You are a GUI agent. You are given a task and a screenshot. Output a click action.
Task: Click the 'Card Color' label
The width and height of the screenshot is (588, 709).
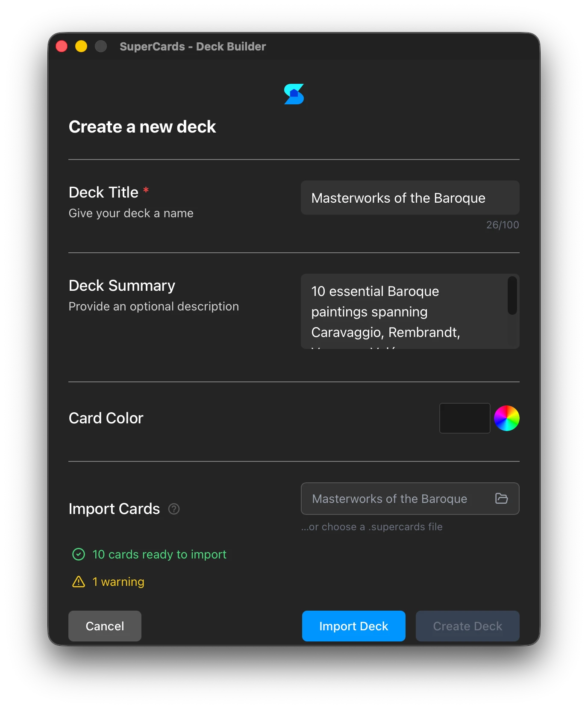(x=106, y=418)
